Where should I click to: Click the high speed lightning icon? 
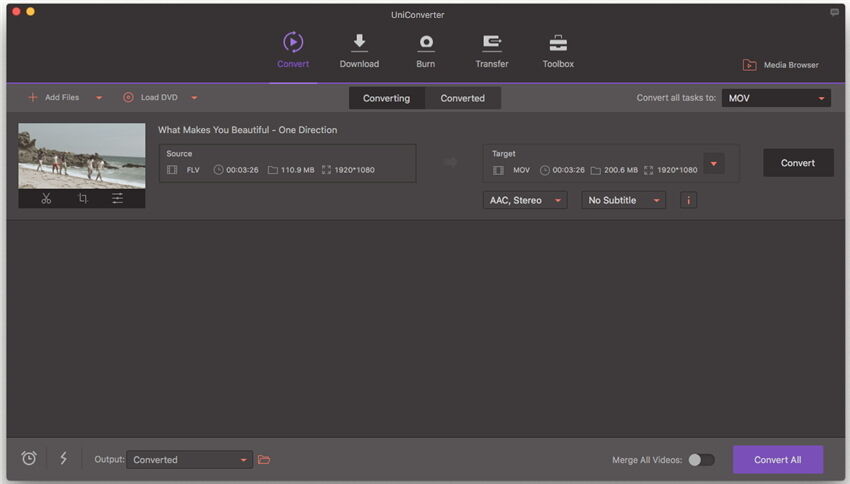63,459
